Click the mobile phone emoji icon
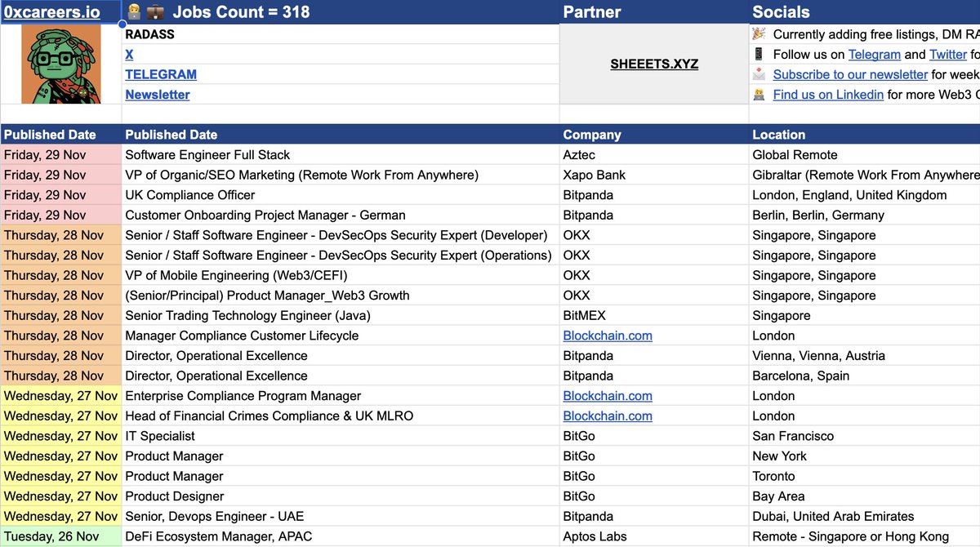The height and width of the screenshot is (547, 980). (759, 54)
